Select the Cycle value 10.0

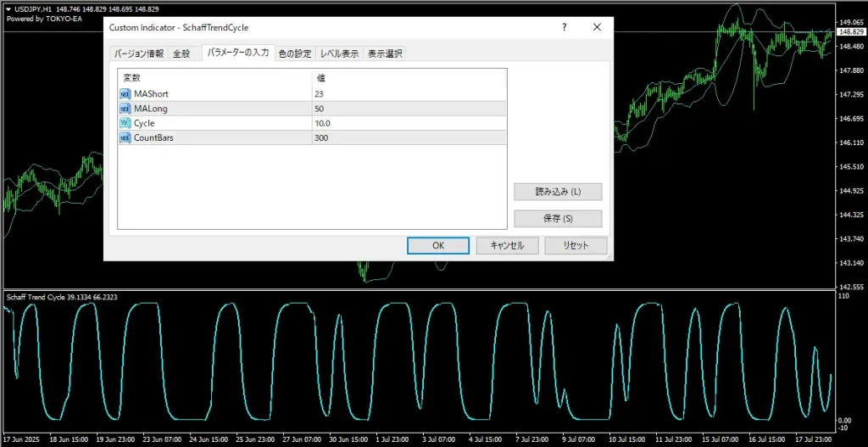(323, 123)
